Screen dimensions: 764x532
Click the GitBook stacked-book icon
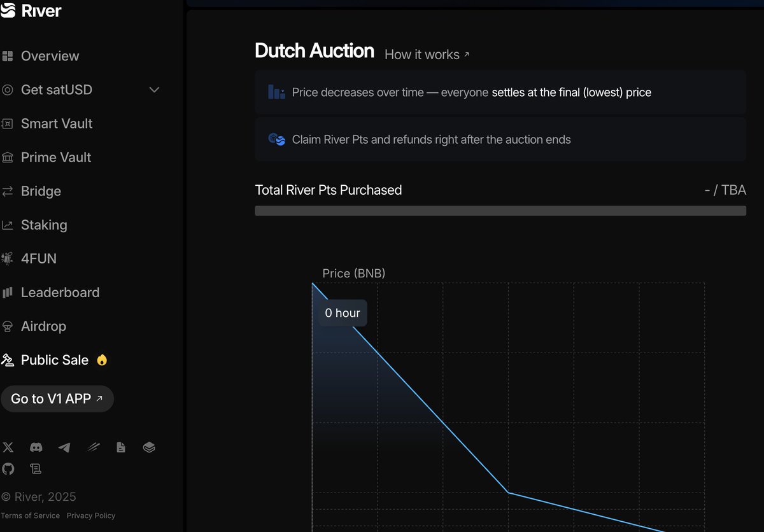point(149,447)
